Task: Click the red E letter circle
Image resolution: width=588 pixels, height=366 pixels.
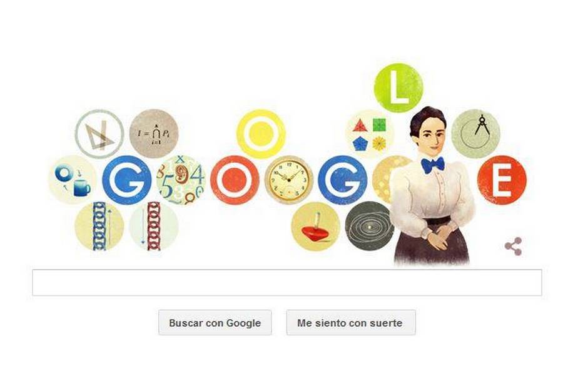Action: (502, 180)
